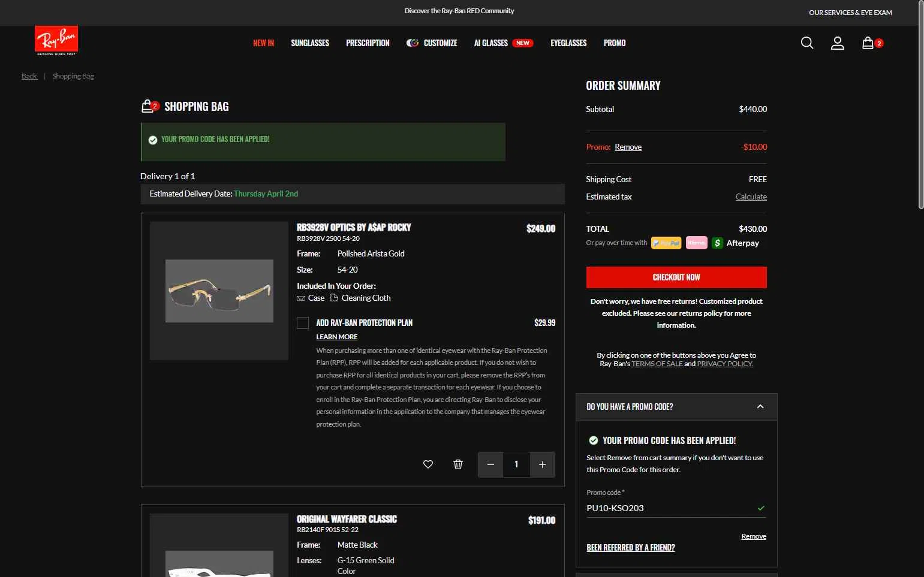The height and width of the screenshot is (577, 924).
Task: Click Discover the Ray-Ban RED Community banner
Action: (x=459, y=11)
